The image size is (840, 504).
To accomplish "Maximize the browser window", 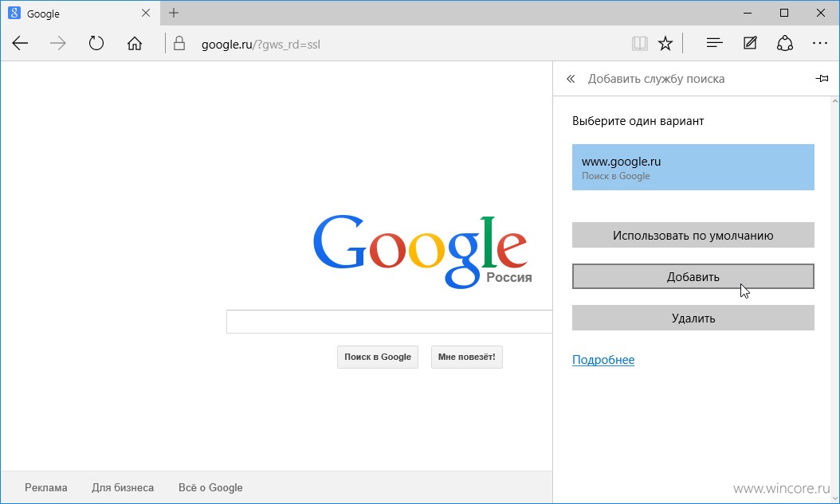I will click(784, 13).
